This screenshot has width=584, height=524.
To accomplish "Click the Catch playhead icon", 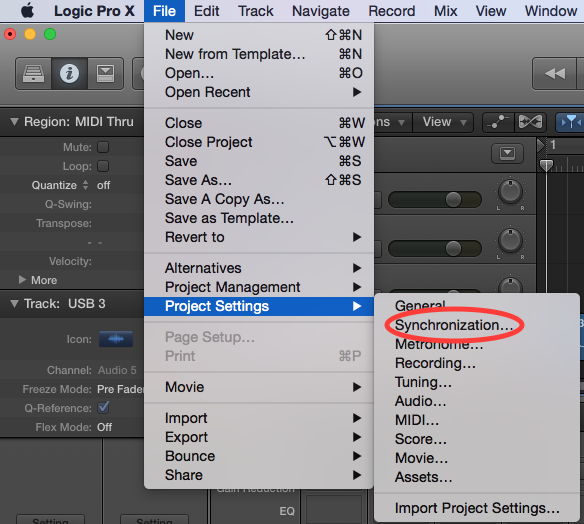I will click(571, 122).
